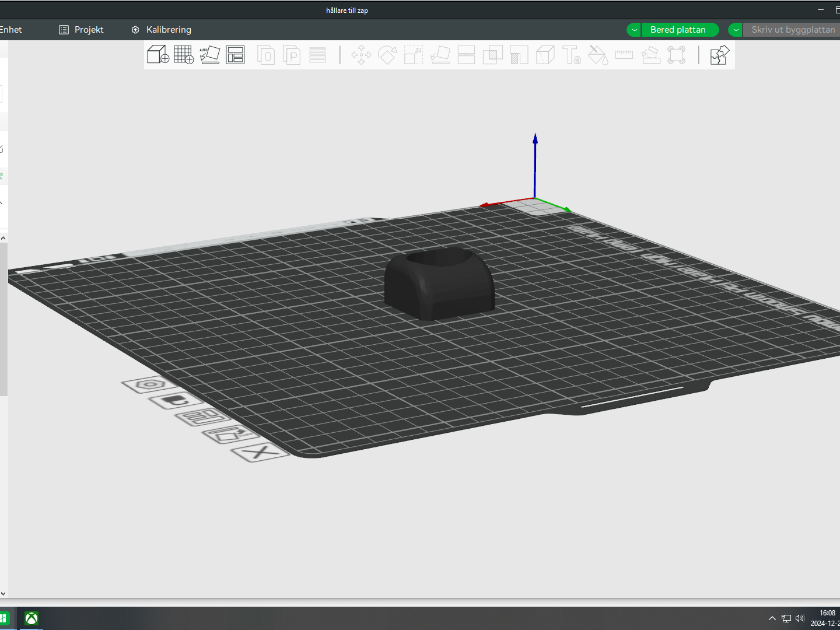Open network status tray icon
This screenshot has width=840, height=630.
click(786, 618)
